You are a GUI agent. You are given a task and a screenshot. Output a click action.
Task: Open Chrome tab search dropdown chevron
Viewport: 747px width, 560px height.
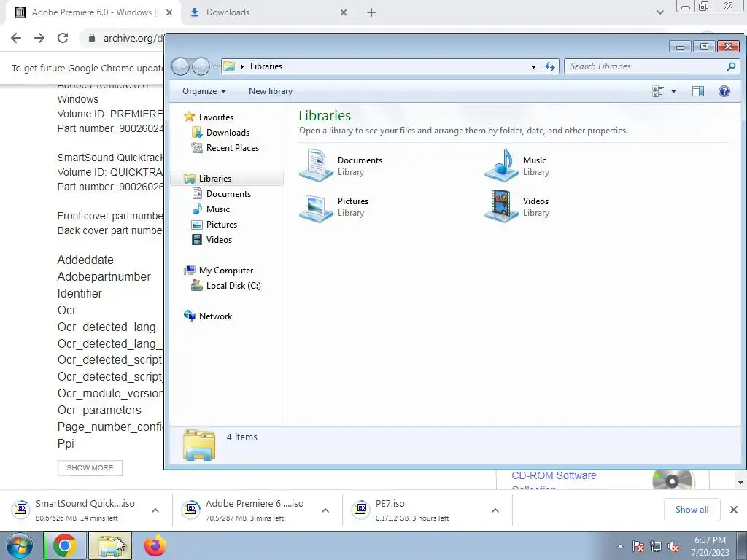[x=659, y=12]
